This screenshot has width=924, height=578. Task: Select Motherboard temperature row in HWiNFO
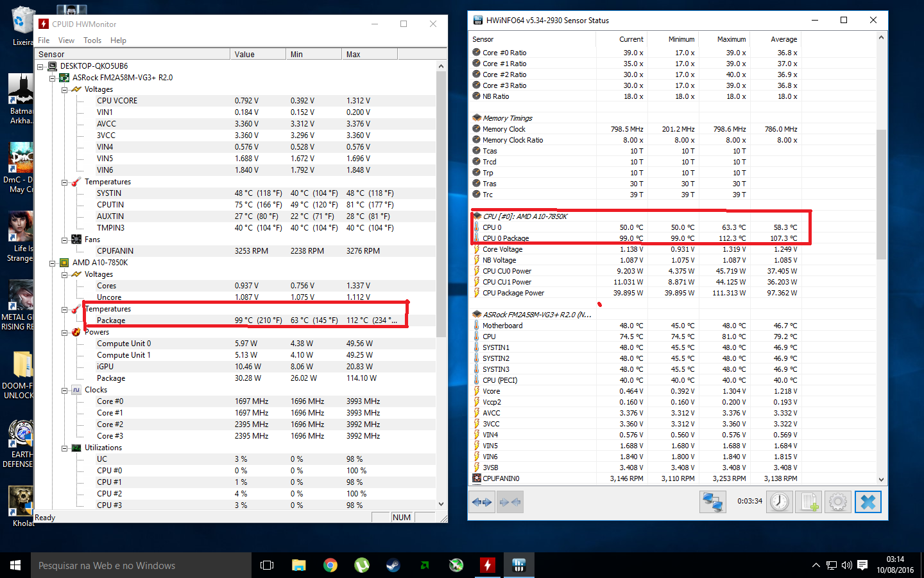(636, 326)
